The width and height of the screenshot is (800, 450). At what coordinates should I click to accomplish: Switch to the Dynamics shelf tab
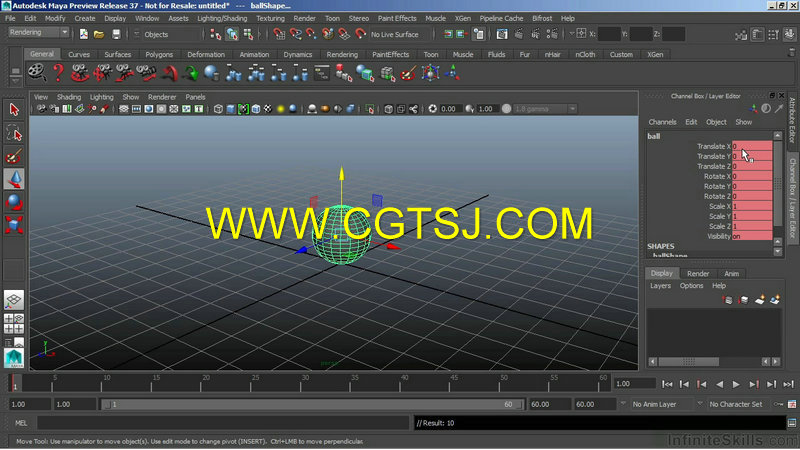(297, 54)
